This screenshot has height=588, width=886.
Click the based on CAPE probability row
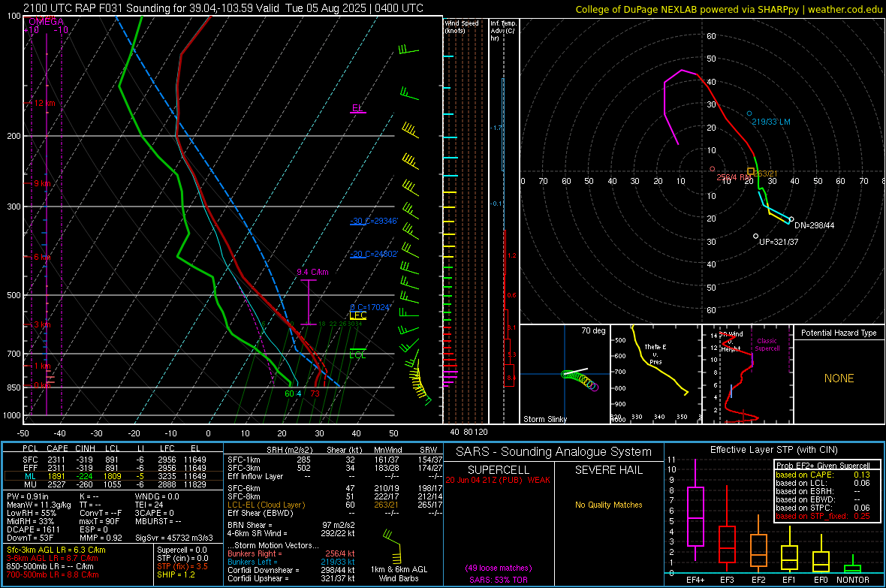823,475
